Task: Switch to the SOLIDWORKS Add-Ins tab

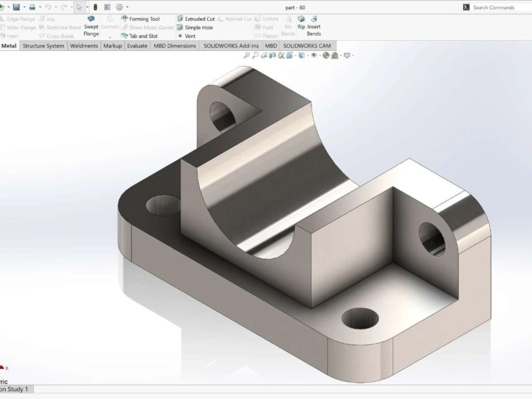Action: (x=231, y=46)
